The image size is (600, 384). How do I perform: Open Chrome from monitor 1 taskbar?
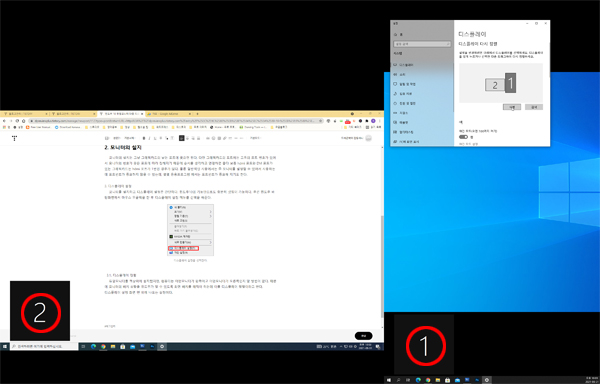(x=428, y=380)
